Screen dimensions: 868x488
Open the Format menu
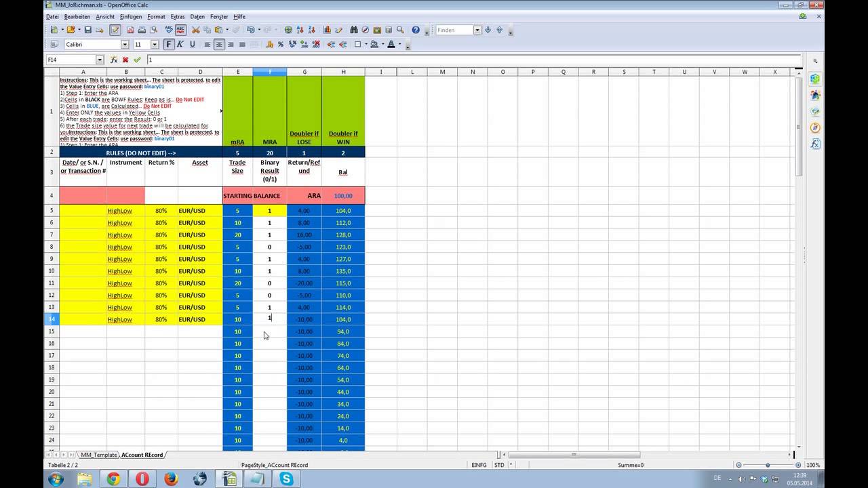[x=156, y=16]
